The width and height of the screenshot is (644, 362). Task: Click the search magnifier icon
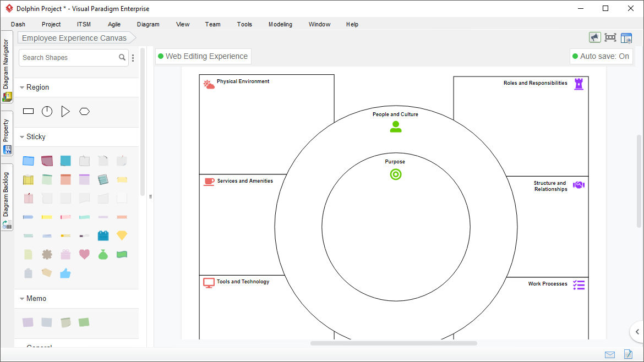tap(122, 57)
